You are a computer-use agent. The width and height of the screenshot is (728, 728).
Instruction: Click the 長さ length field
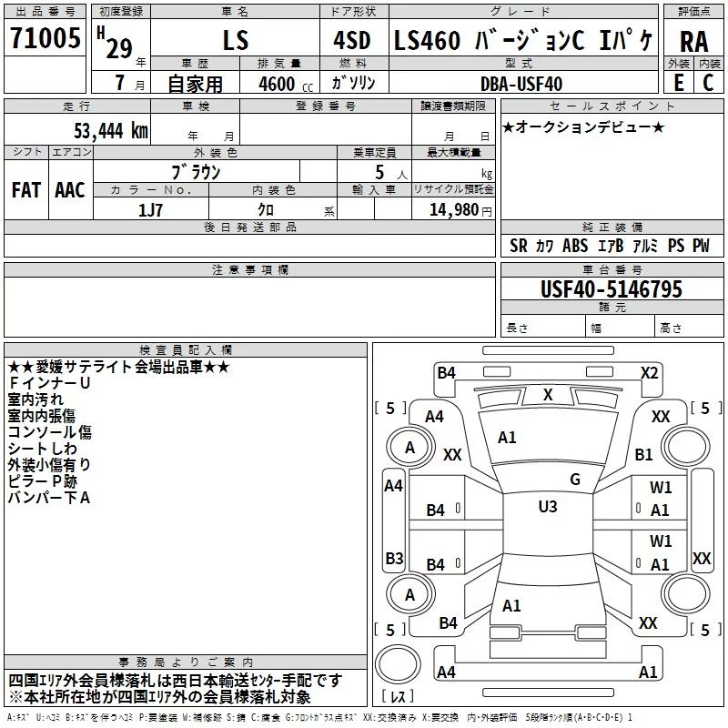coord(542,328)
